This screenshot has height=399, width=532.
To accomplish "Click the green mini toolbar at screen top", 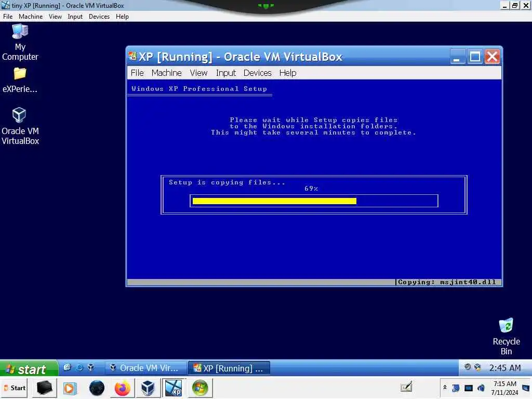I will point(265,6).
